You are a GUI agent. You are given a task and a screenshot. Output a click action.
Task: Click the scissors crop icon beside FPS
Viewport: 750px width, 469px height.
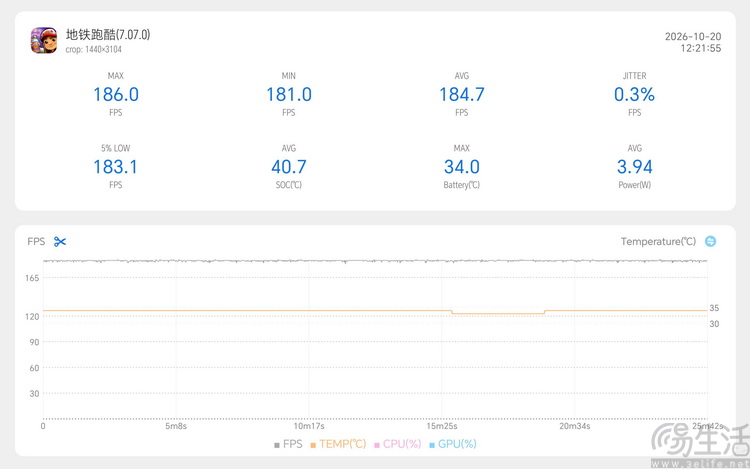tap(60, 241)
